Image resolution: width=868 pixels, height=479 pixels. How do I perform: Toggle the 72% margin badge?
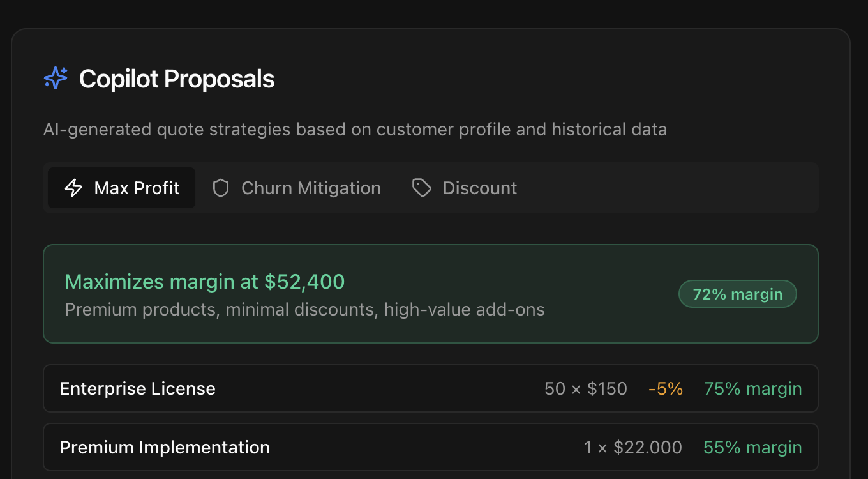(x=737, y=294)
